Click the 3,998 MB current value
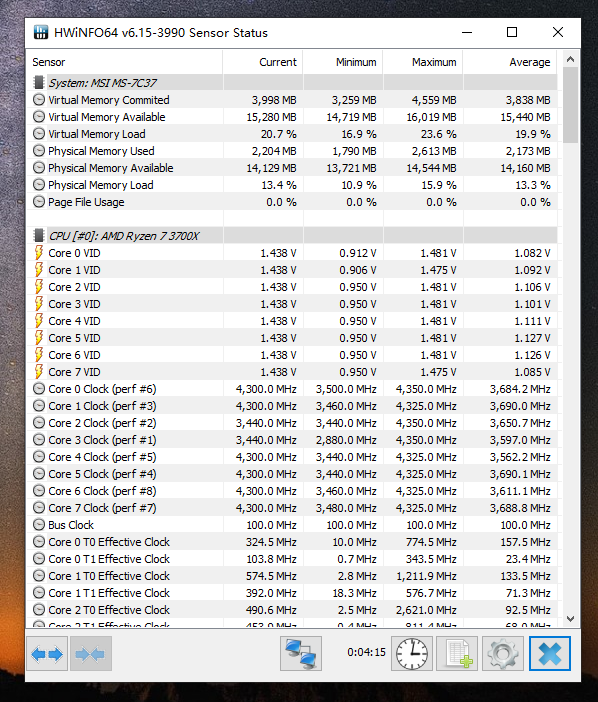598x702 pixels. [x=274, y=100]
